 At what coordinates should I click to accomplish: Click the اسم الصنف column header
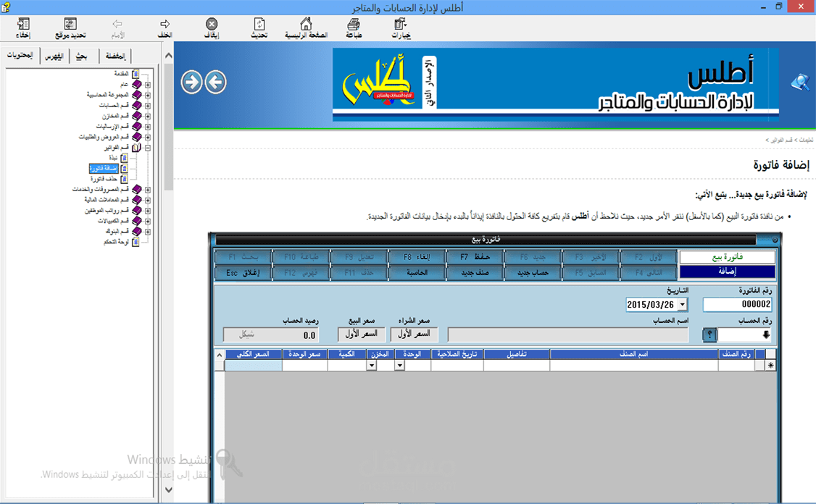click(x=633, y=354)
